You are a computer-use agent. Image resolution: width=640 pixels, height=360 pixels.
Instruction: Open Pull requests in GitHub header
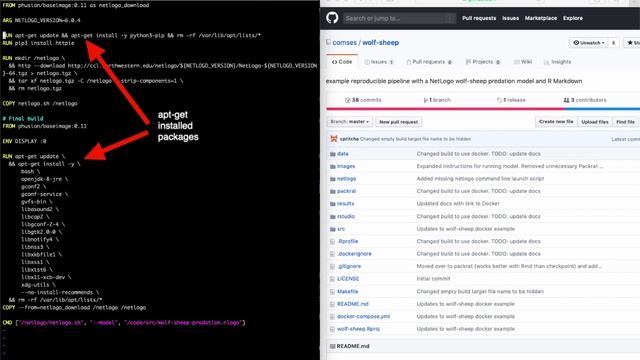coord(479,18)
